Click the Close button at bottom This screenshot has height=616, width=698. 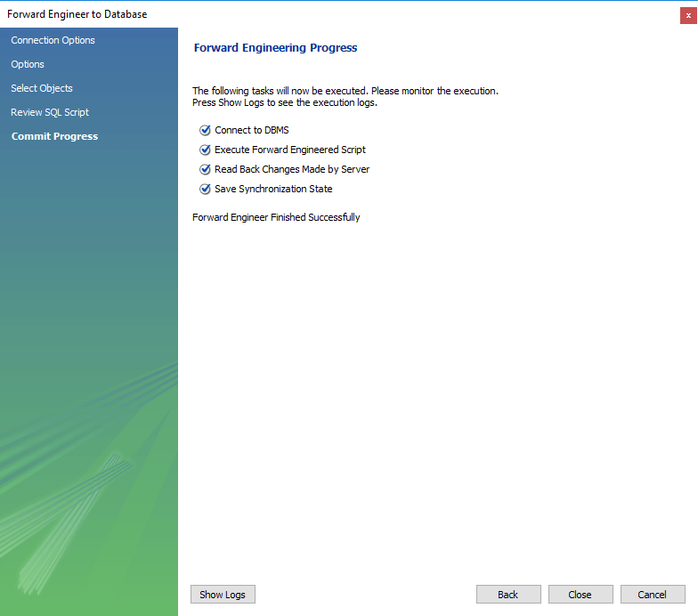pyautogui.click(x=580, y=595)
